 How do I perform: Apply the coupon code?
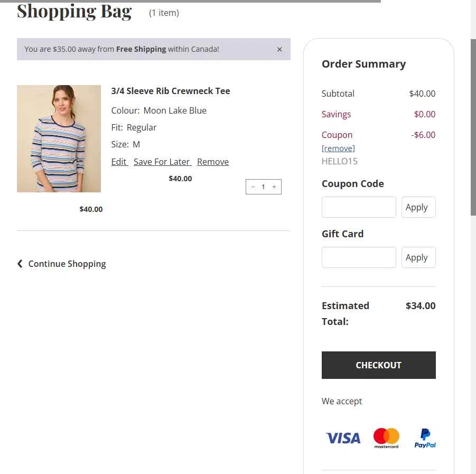tap(418, 207)
